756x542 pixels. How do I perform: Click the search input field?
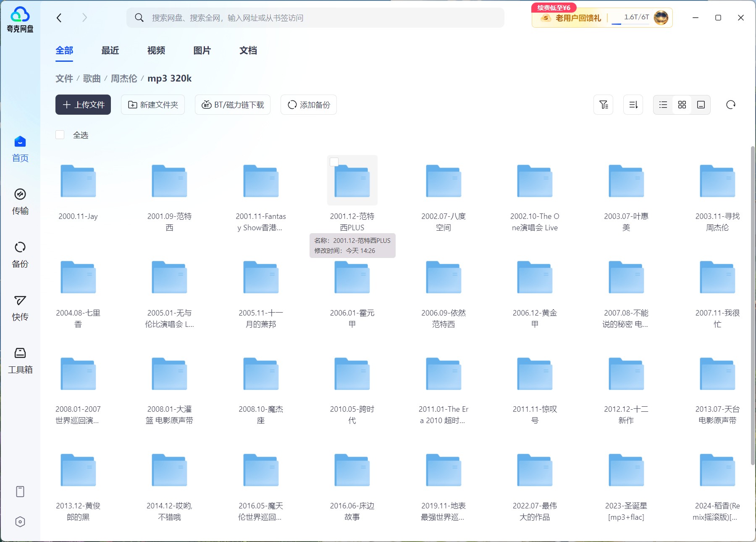pyautogui.click(x=315, y=18)
